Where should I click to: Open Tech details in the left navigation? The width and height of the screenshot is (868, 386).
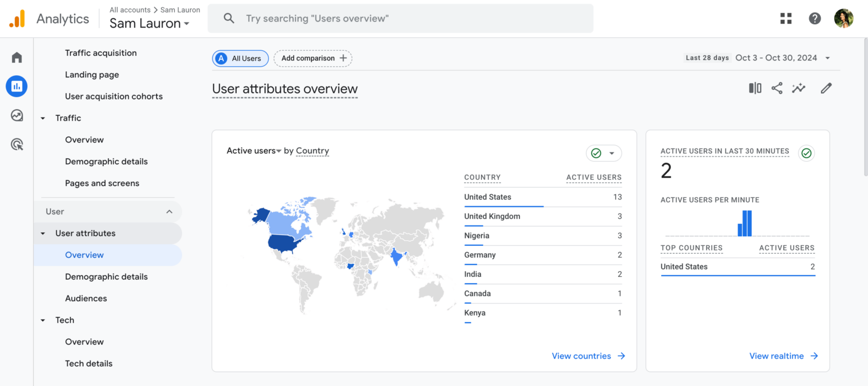[89, 363]
